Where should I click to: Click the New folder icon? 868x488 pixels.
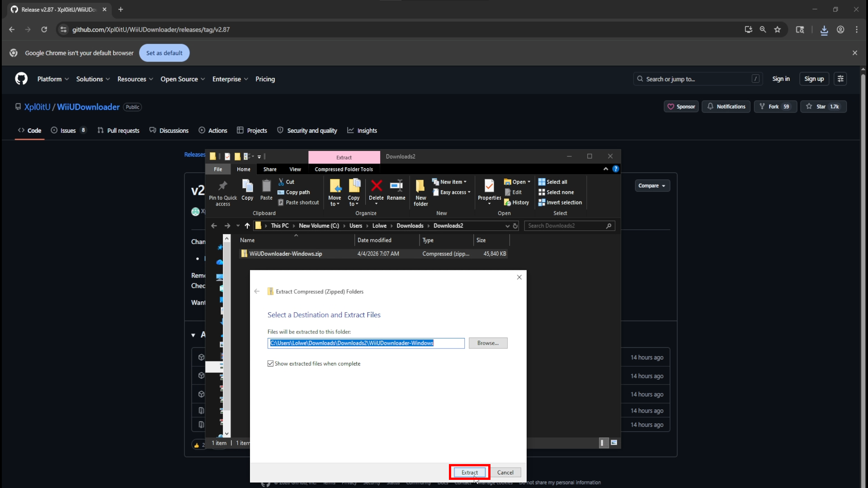420,186
